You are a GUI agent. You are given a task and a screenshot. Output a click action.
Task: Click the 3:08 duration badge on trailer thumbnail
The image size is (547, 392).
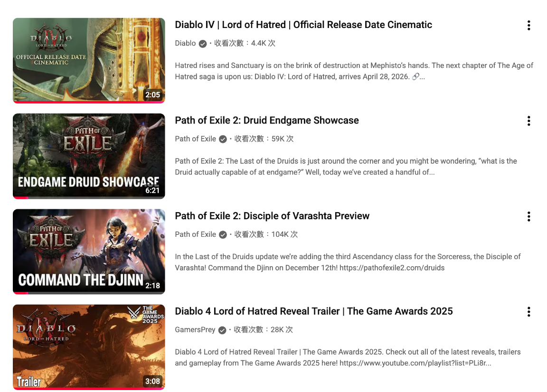coord(153,381)
